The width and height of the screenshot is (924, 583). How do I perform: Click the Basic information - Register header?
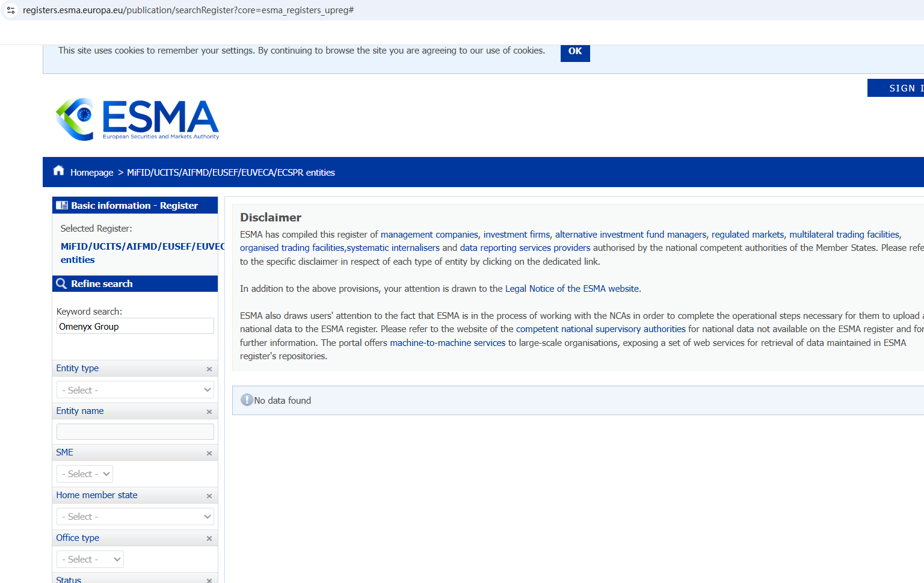[x=135, y=205]
